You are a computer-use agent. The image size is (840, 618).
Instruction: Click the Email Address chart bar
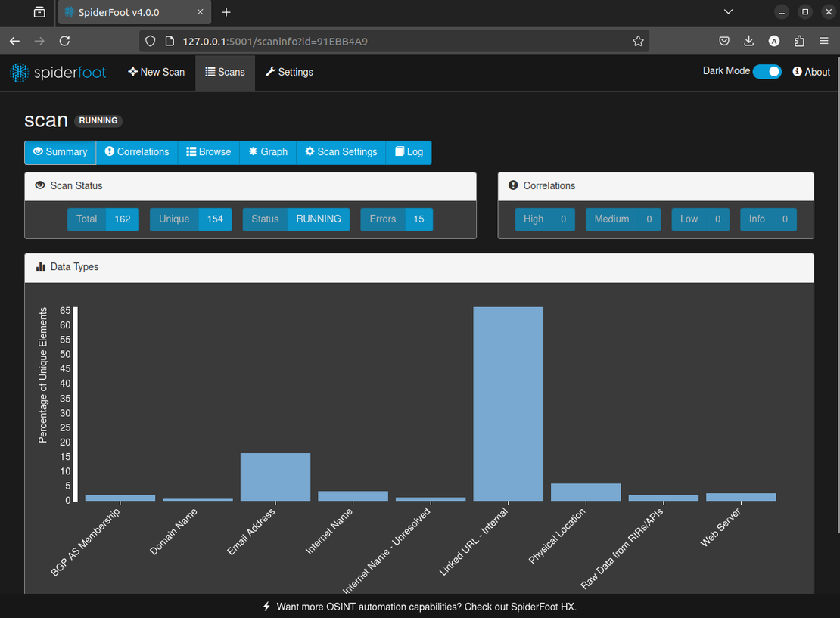tap(275, 477)
